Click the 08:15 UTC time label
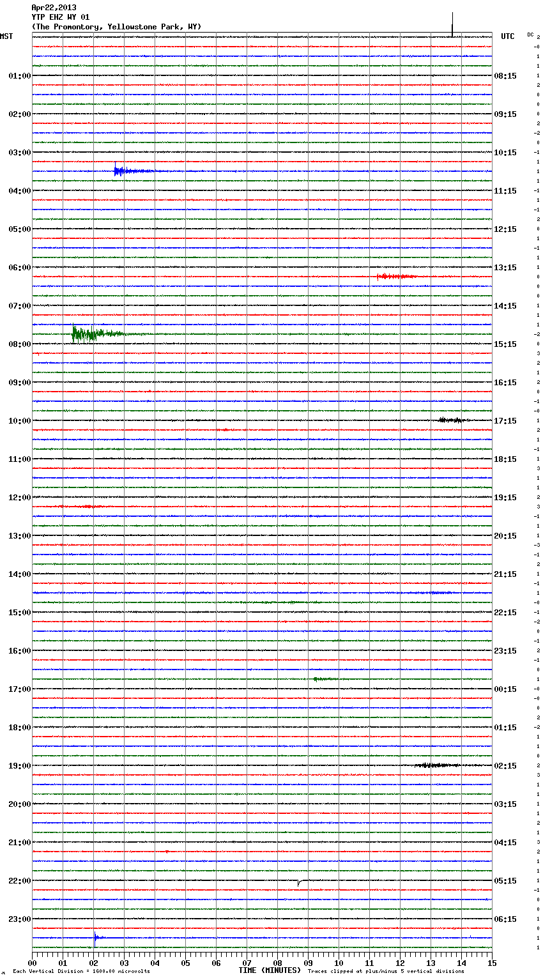This screenshot has width=543, height=980. click(505, 76)
